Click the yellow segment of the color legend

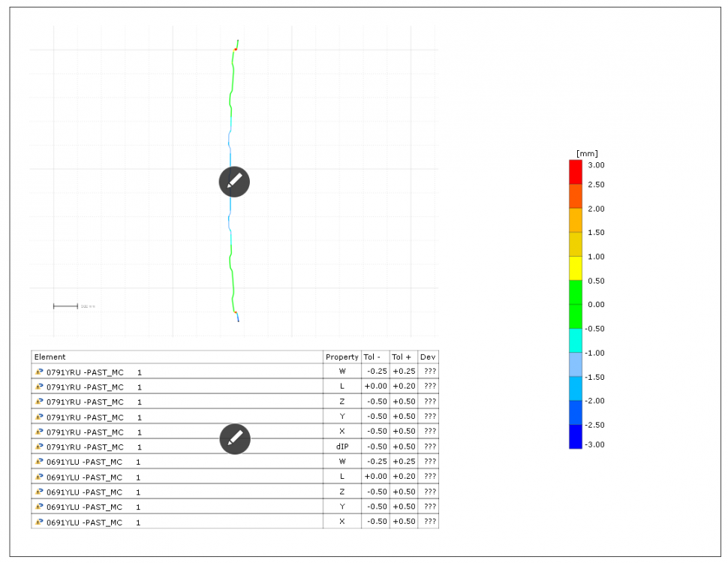point(576,267)
